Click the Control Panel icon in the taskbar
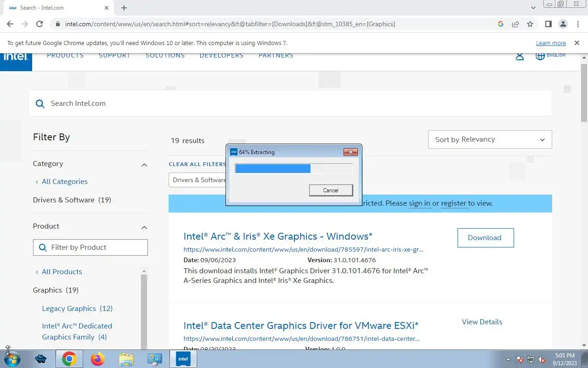 pos(154,359)
